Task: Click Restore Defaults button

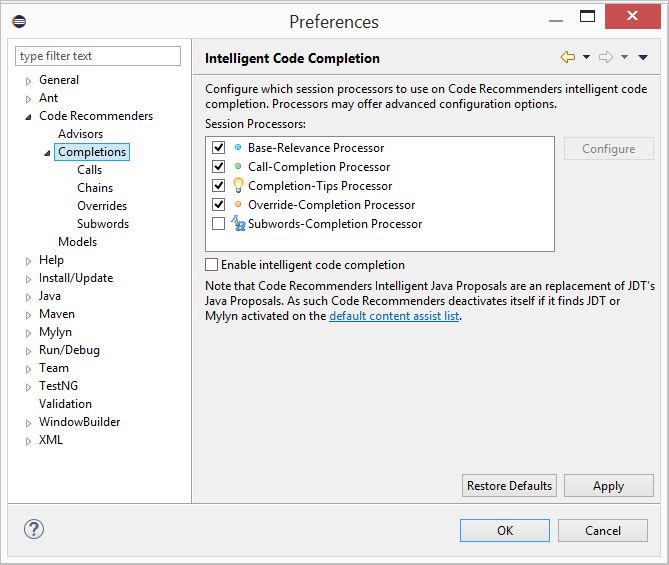Action: coord(509,486)
